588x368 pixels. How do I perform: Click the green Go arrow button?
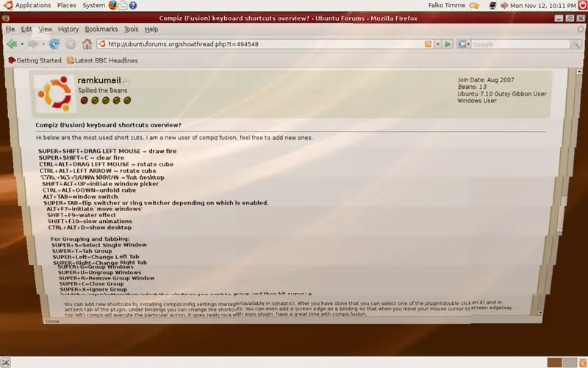pyautogui.click(x=448, y=44)
